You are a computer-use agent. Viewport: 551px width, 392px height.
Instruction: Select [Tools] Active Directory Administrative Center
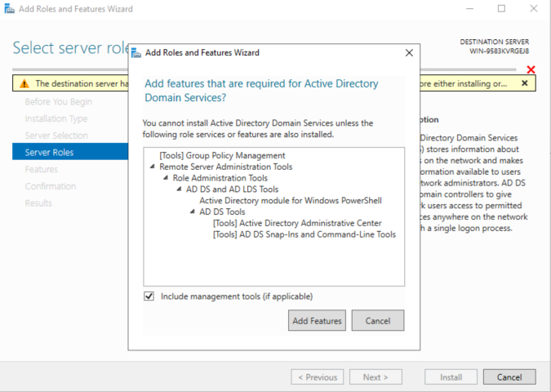pos(297,223)
